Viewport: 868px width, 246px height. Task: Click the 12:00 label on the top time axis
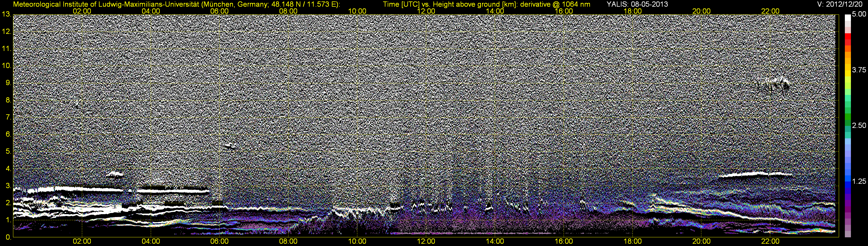click(426, 11)
